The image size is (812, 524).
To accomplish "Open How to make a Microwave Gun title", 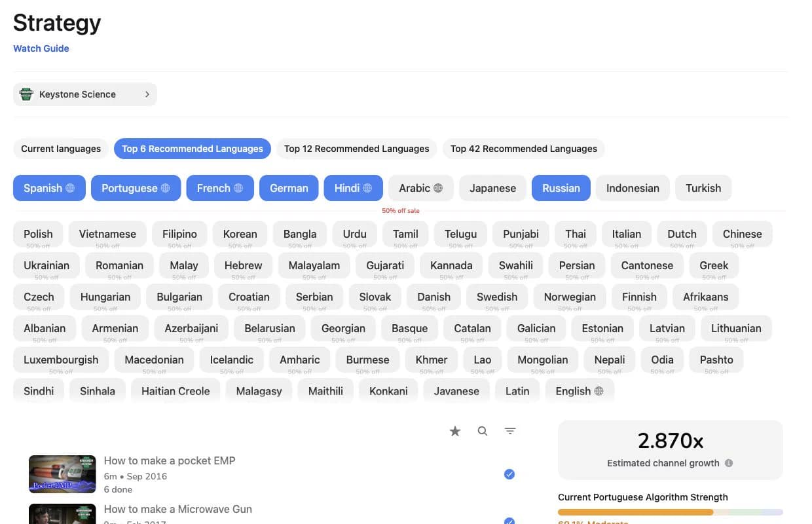I will tap(178, 509).
